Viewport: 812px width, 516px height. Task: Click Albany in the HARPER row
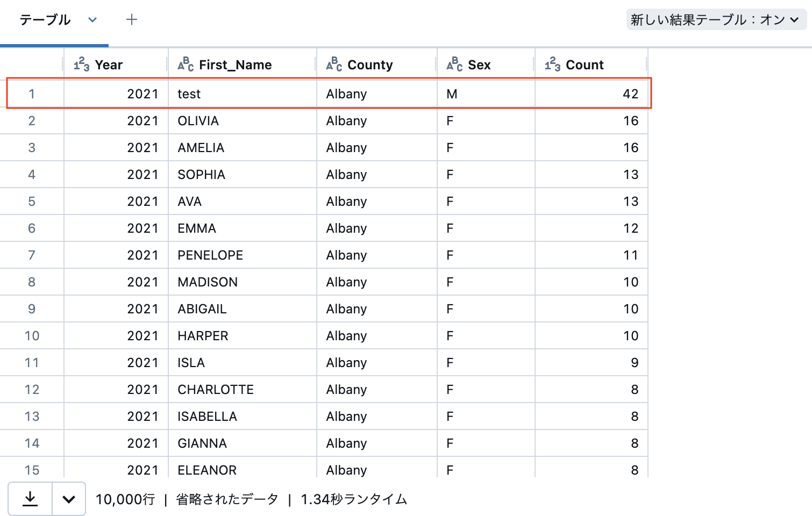point(346,335)
